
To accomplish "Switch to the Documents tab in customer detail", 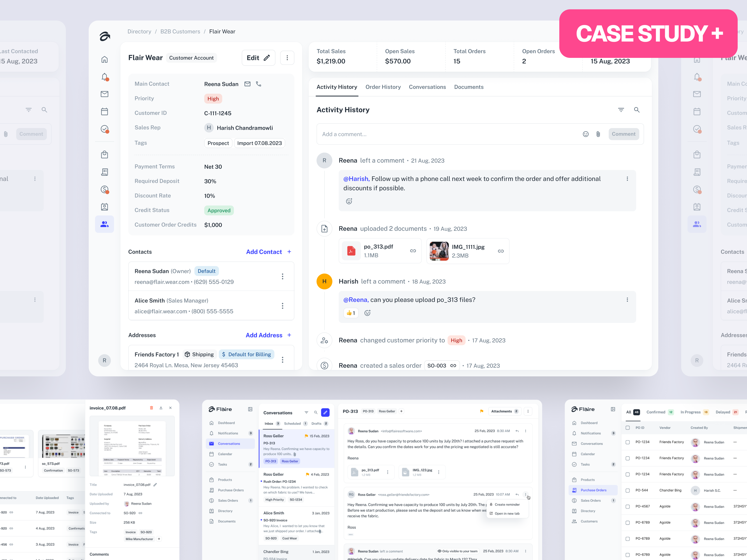I will tap(469, 87).
